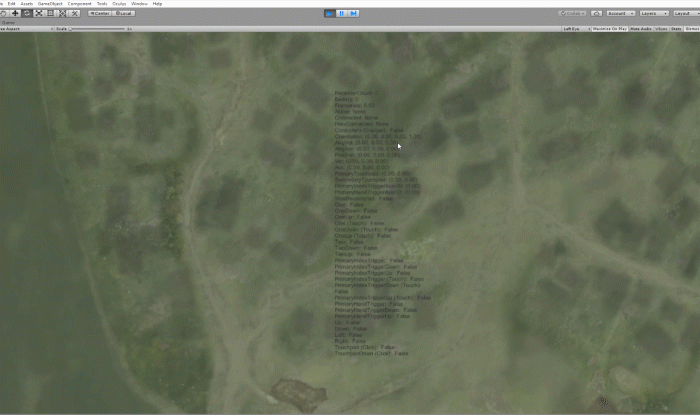700x415 pixels.
Task: Toggle pivot mode Center button
Action: 98,13
